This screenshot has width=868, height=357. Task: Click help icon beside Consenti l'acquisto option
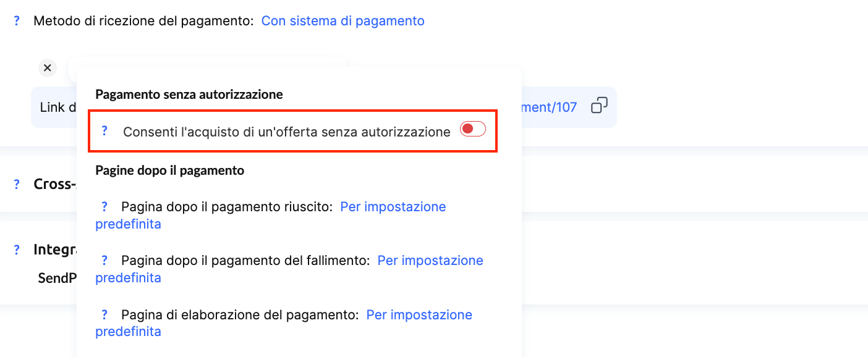(x=104, y=131)
